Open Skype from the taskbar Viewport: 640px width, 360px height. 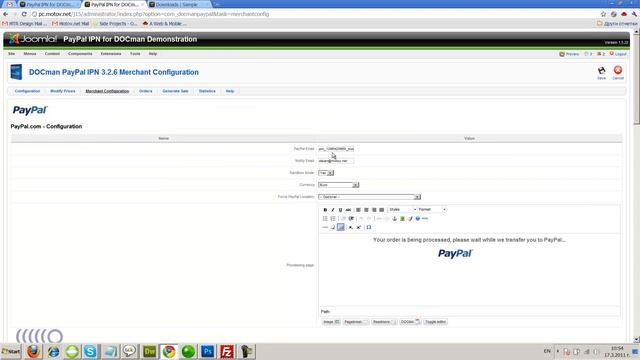point(90,351)
